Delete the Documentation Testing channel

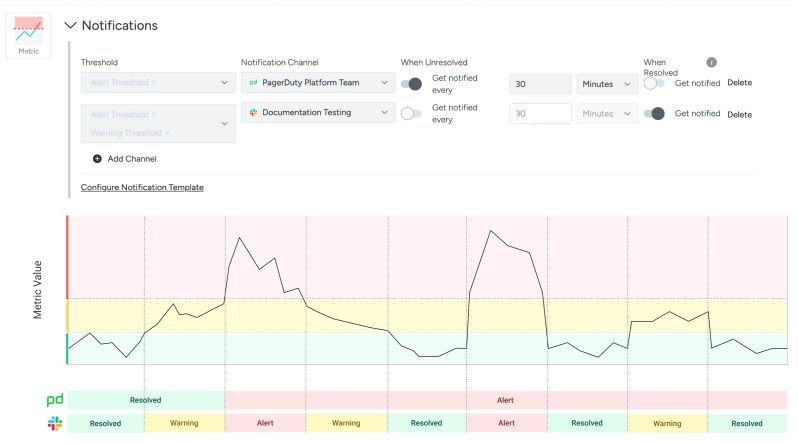[x=739, y=115]
